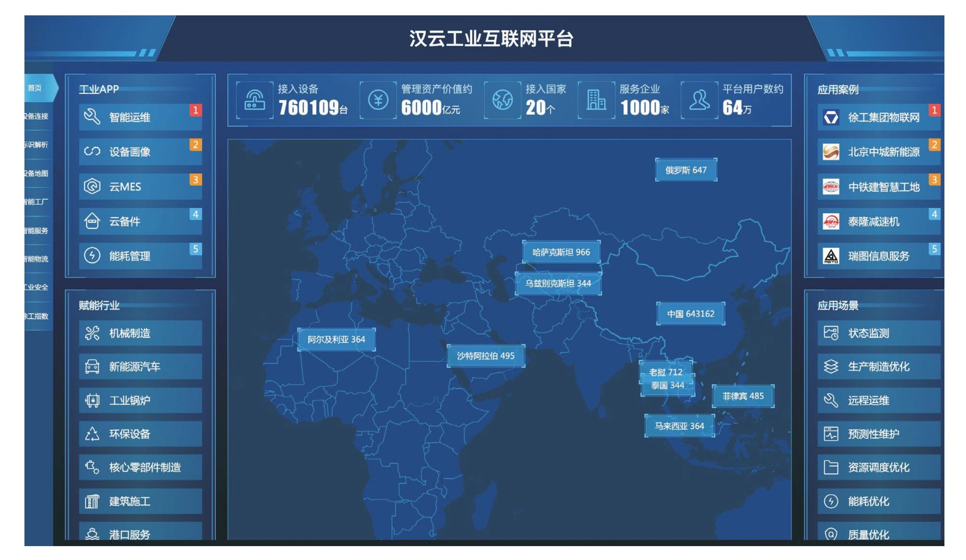This screenshot has width=966, height=560.
Task: Open the 工业安全 sidebar tab
Action: pos(37,287)
